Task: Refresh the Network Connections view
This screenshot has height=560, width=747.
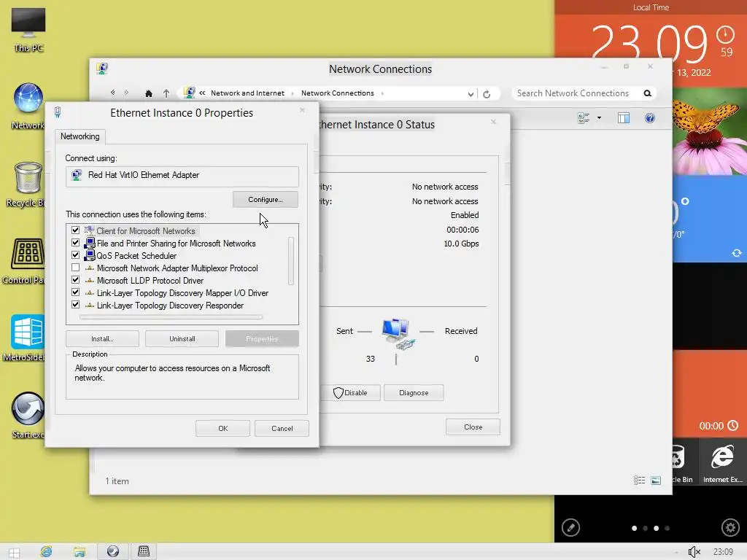Action: (487, 94)
